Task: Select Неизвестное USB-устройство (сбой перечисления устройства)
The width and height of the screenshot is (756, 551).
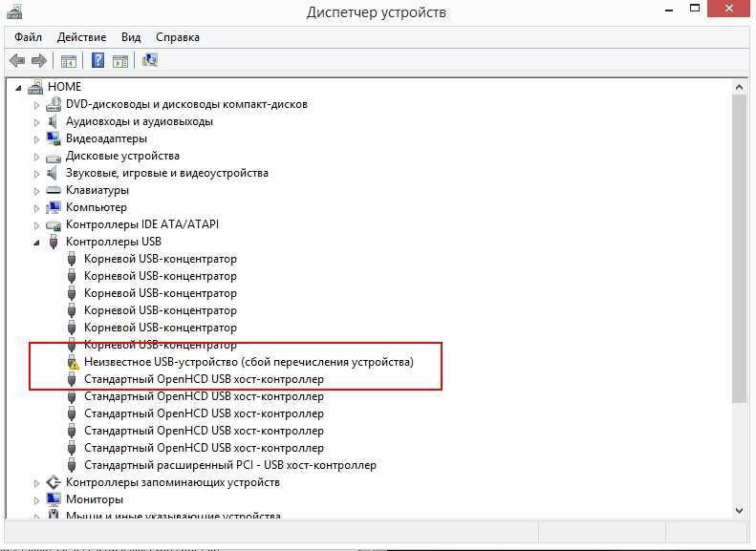Action: [248, 362]
